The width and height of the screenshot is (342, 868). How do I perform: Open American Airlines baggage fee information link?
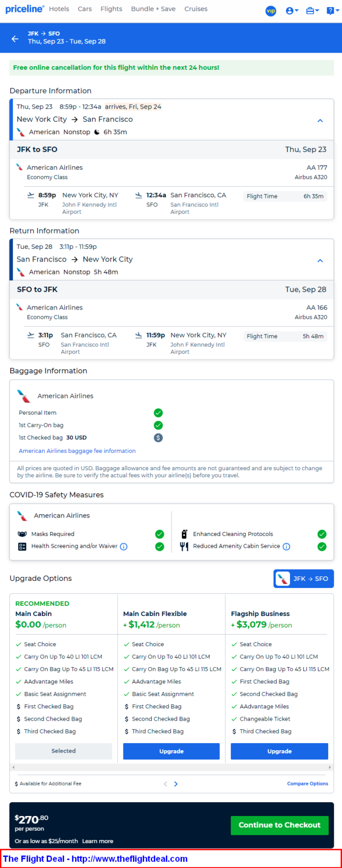click(77, 451)
